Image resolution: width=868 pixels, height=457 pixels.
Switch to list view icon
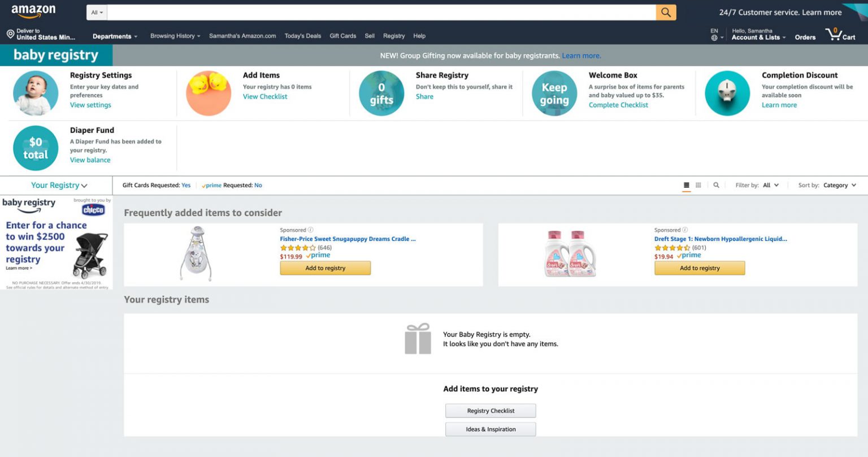tap(687, 186)
